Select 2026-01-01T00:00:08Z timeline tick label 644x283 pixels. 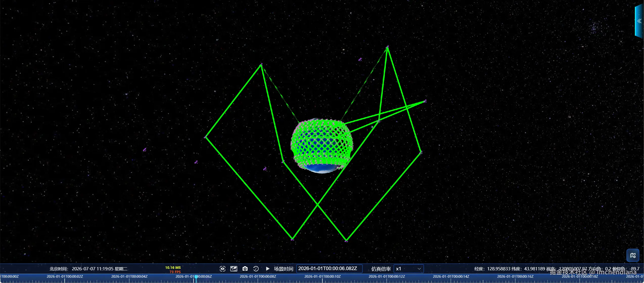coord(258,276)
